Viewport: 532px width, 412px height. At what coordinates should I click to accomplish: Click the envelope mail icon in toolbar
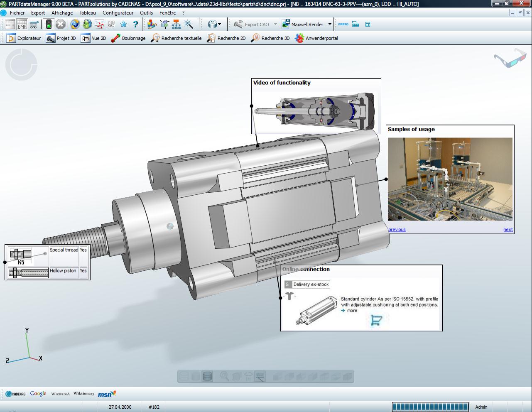99,24
